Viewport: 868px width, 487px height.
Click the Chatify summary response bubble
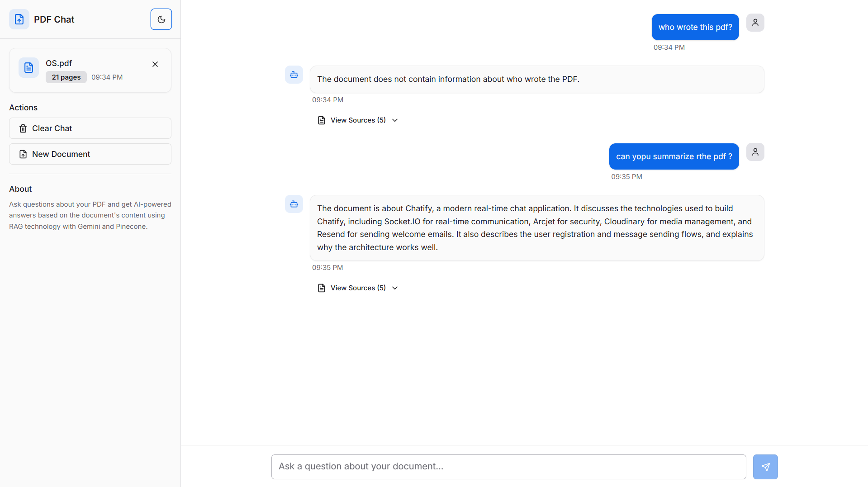tap(536, 228)
